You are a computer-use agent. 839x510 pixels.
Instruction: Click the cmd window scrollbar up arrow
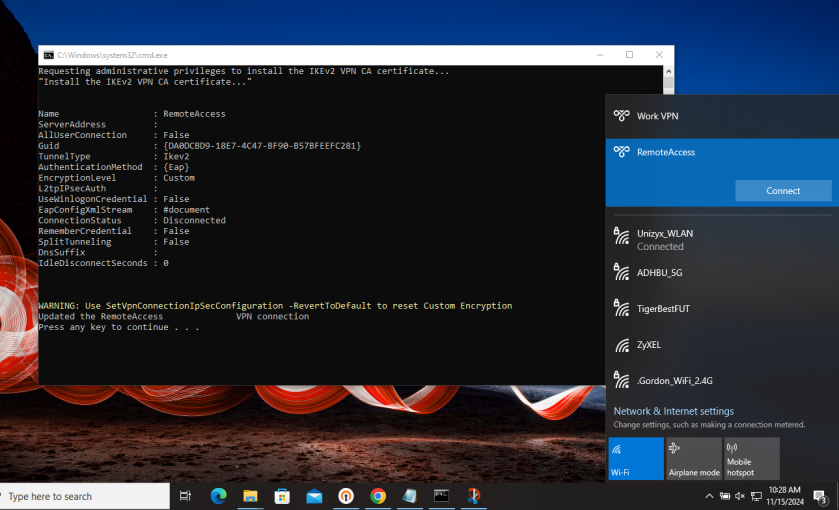point(668,71)
